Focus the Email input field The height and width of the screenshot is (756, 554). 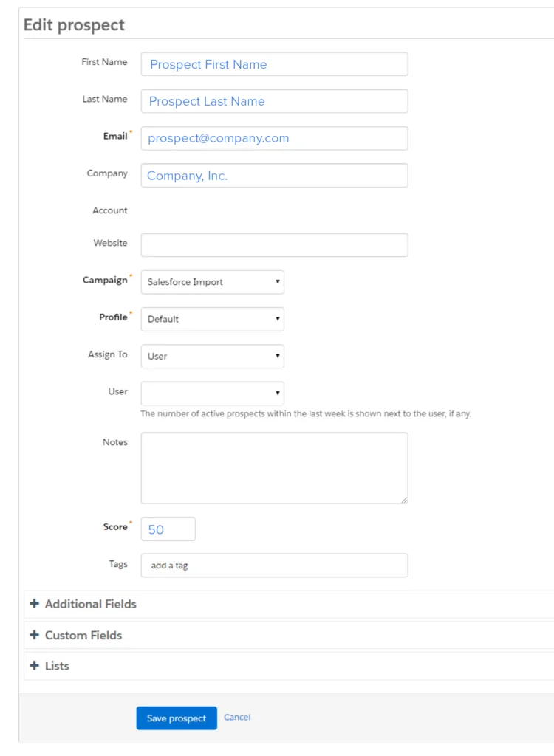coord(274,138)
